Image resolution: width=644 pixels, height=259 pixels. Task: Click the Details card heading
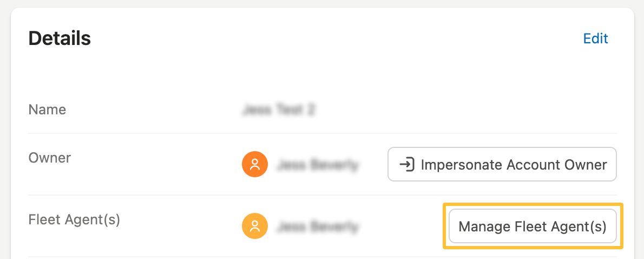pyautogui.click(x=60, y=38)
